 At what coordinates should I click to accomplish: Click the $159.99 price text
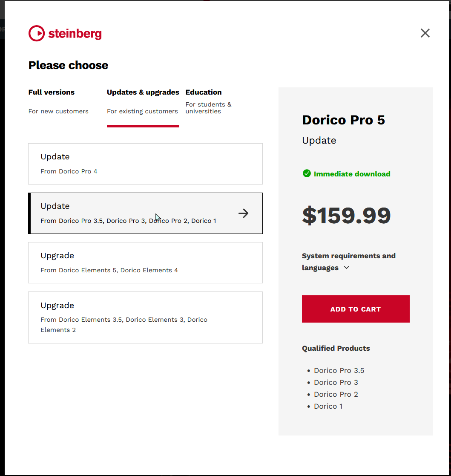346,215
